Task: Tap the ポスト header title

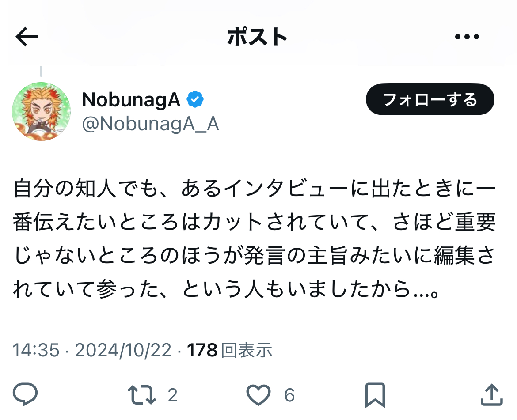Action: pyautogui.click(x=257, y=37)
